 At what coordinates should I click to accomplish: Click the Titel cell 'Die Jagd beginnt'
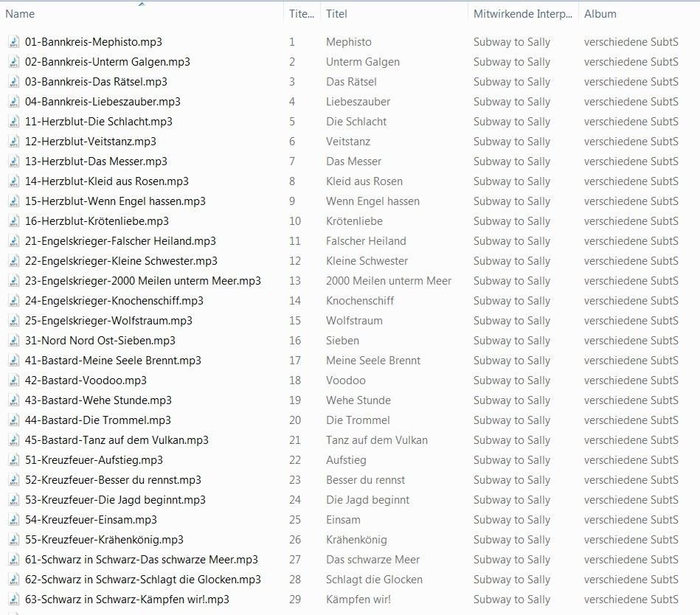coord(368,500)
